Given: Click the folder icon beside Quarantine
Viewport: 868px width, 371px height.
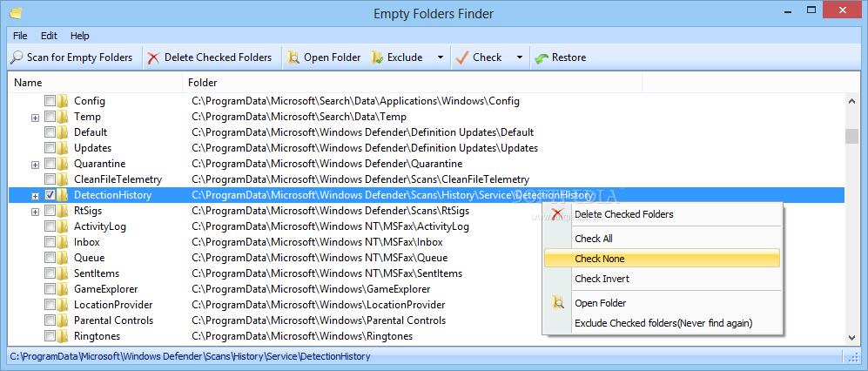Looking at the screenshot, I should [x=62, y=164].
